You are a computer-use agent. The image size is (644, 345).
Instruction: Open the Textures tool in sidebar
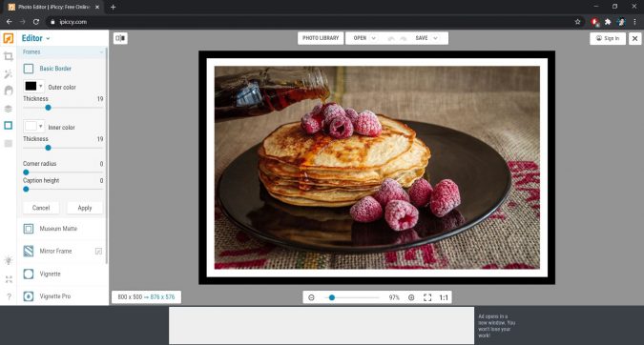point(9,143)
